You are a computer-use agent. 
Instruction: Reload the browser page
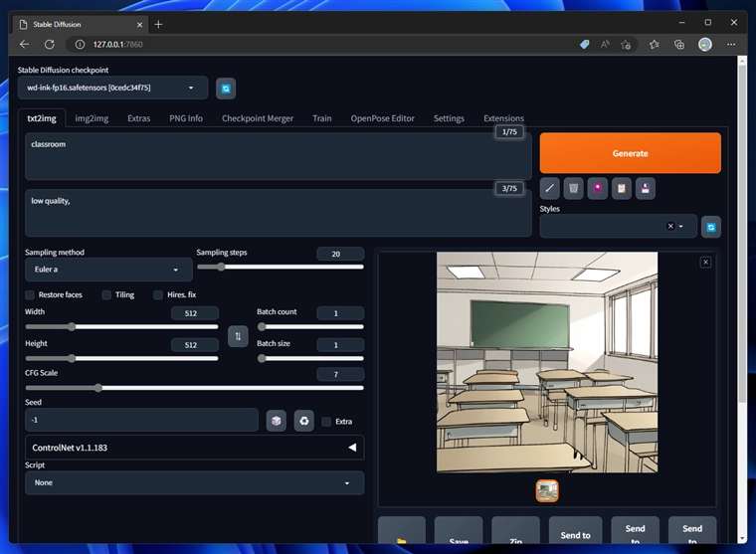(49, 45)
